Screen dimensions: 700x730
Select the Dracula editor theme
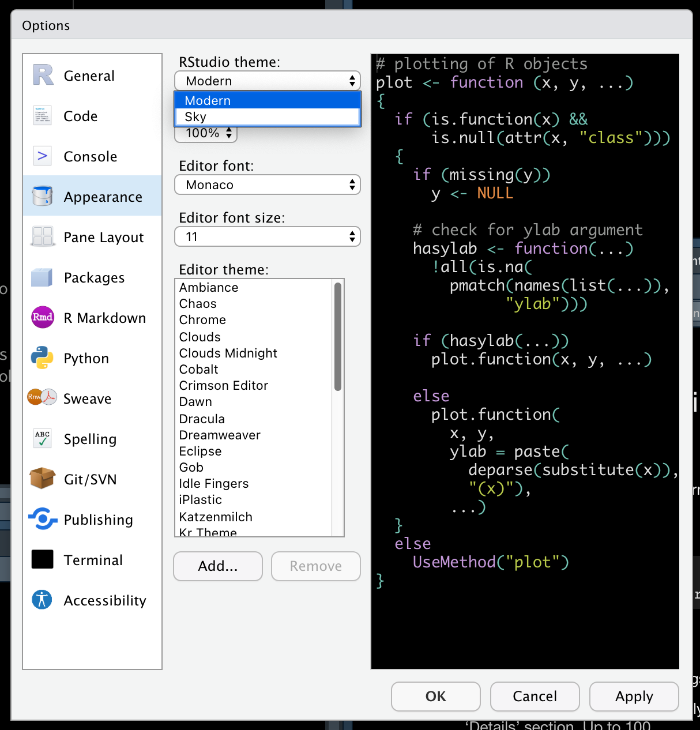202,419
